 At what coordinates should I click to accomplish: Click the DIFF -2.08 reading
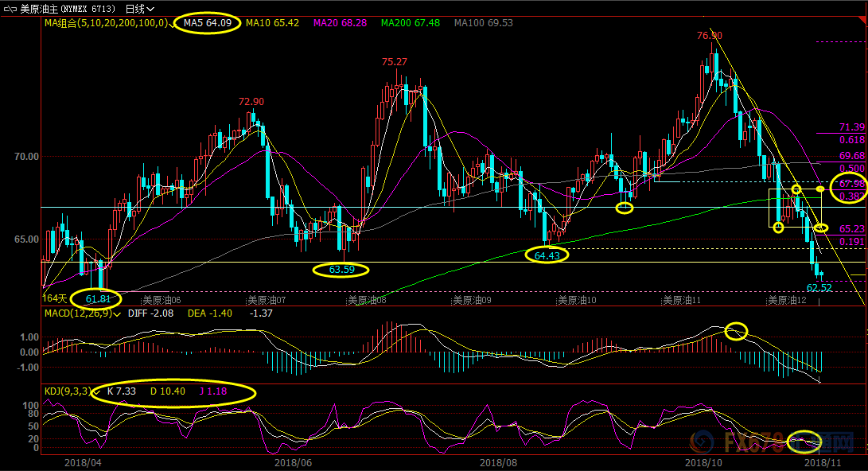(150, 313)
